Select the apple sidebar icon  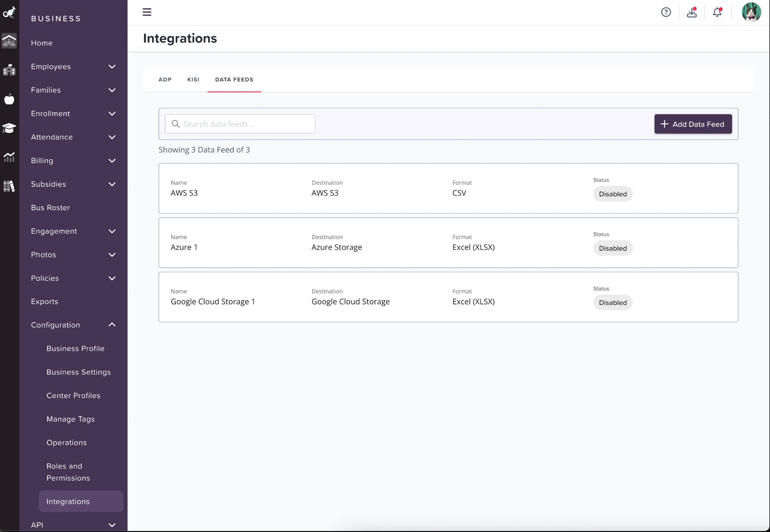(9, 99)
